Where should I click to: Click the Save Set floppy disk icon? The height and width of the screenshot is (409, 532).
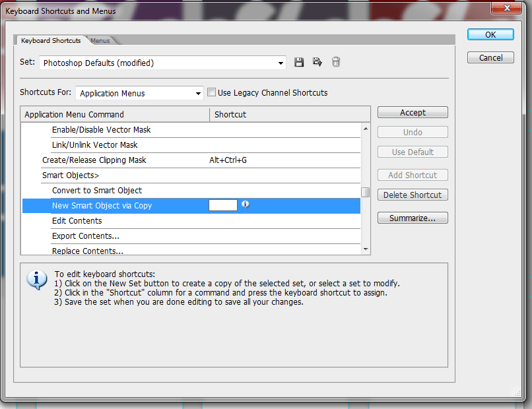299,61
